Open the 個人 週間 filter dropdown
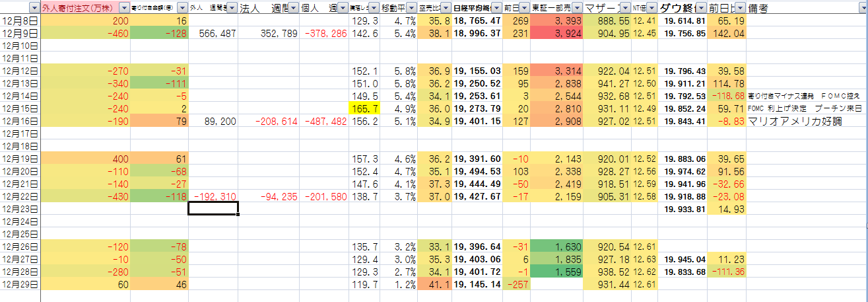This screenshot has height=302, width=868. (x=342, y=8)
